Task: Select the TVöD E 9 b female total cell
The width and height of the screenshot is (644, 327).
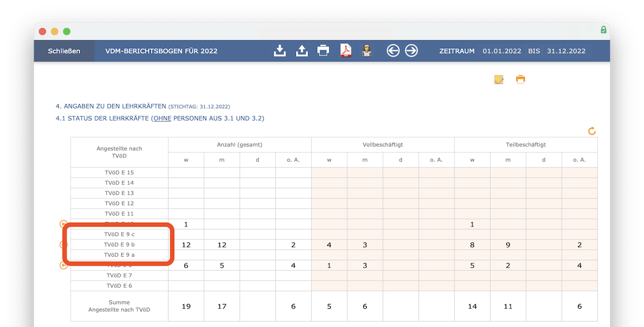Action: point(186,245)
